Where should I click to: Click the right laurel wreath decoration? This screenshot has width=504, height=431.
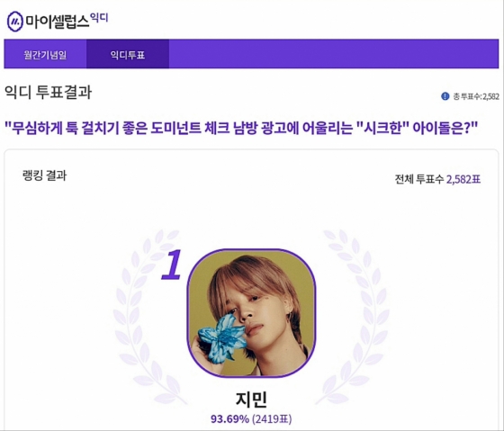[353, 317]
